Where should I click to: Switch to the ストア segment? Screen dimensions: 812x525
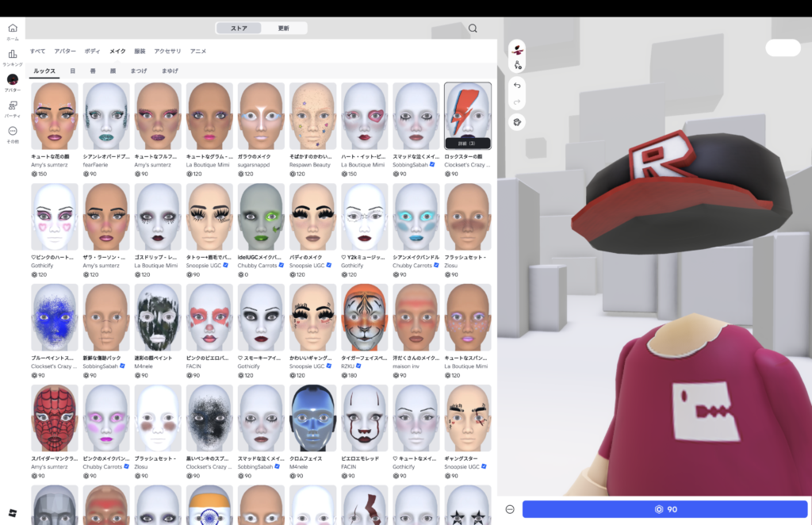tap(239, 29)
